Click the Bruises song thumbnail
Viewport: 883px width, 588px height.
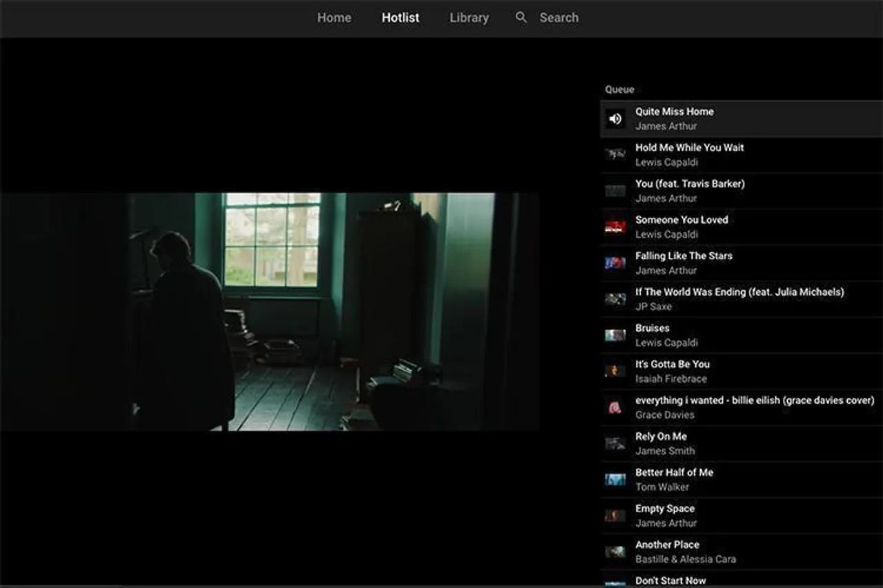pos(615,335)
